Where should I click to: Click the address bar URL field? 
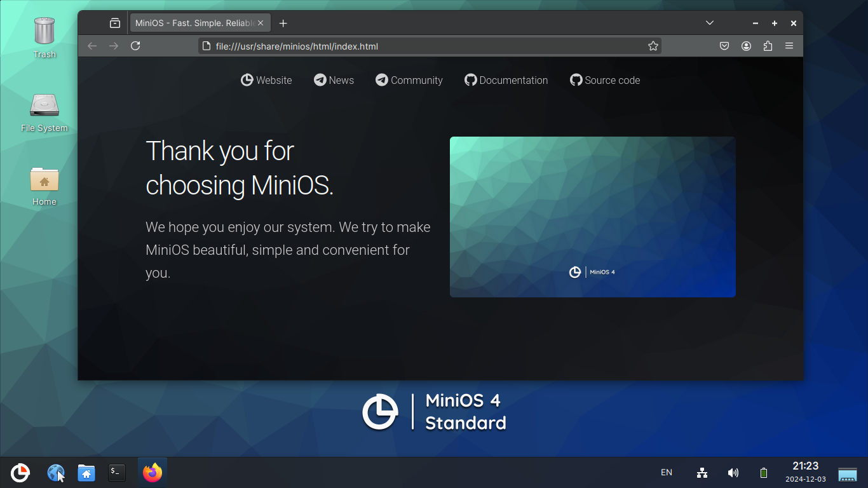click(429, 46)
